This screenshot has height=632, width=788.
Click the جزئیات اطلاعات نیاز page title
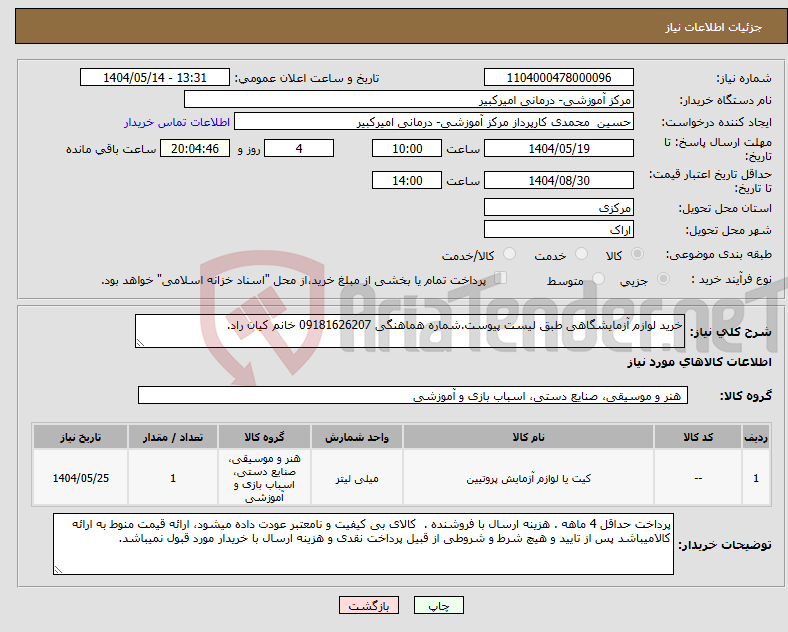pos(714,27)
